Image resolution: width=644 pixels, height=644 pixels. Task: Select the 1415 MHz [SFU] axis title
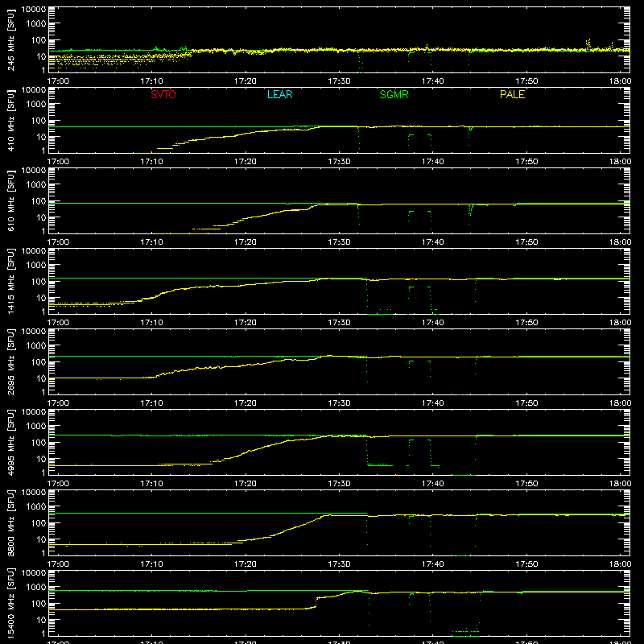(11, 281)
